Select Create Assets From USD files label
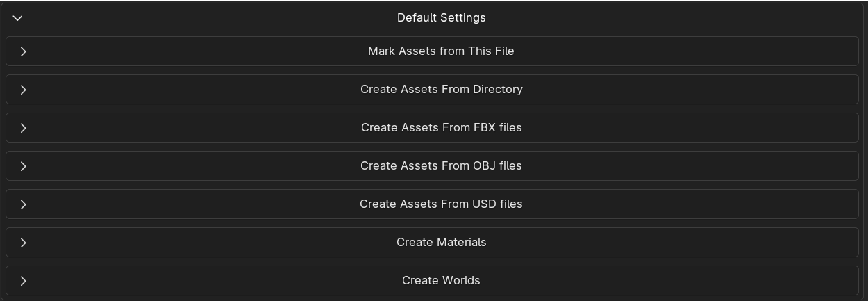Screen dimensions: 868x301 441,204
